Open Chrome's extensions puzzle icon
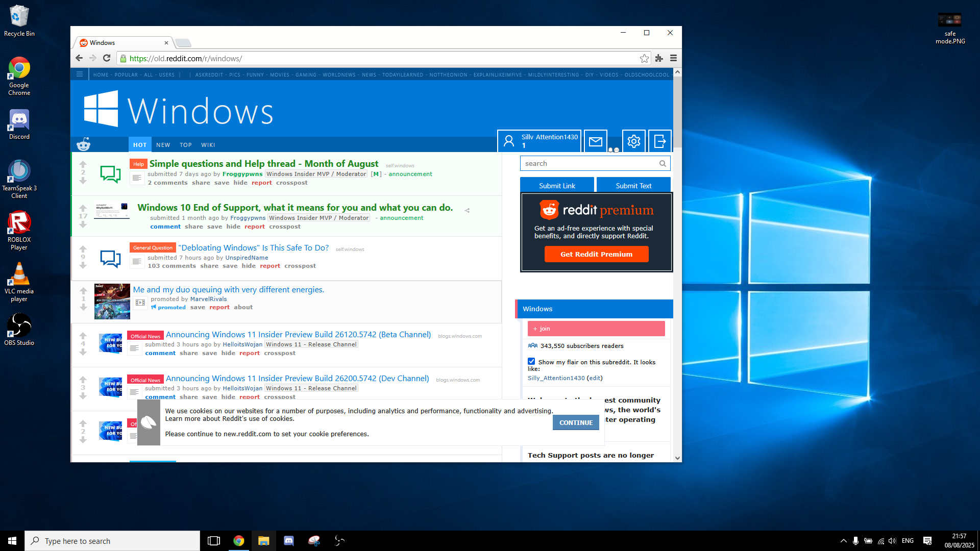 [659, 58]
